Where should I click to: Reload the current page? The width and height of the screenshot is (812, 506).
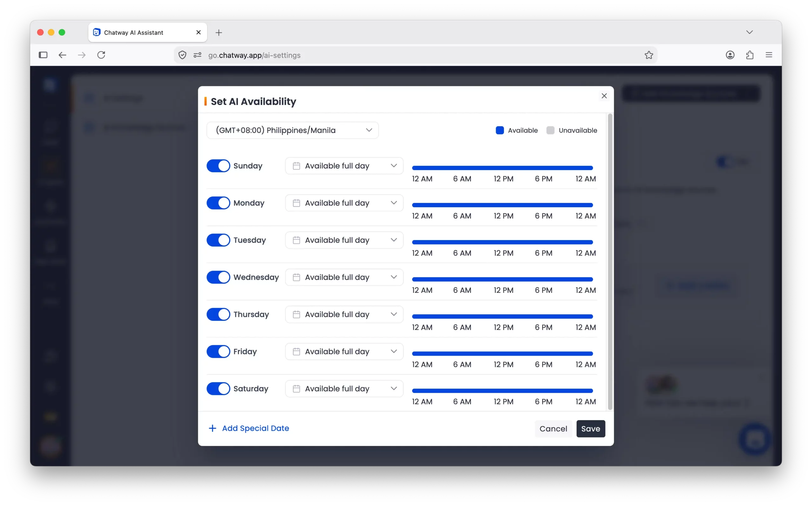click(101, 55)
